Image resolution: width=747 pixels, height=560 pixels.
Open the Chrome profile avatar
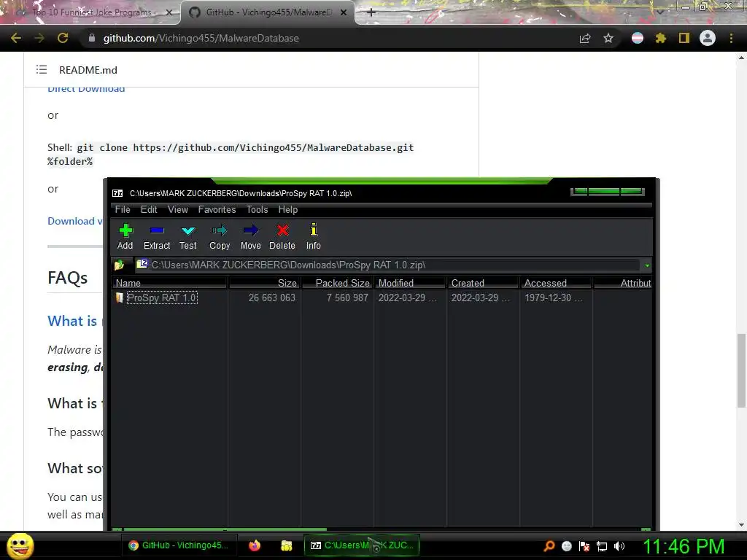click(x=708, y=38)
